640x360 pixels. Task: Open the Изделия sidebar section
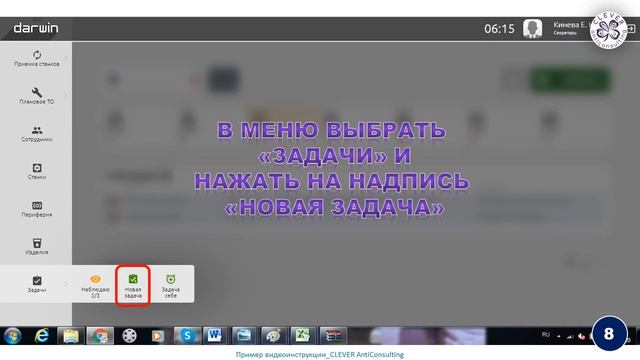tap(37, 247)
